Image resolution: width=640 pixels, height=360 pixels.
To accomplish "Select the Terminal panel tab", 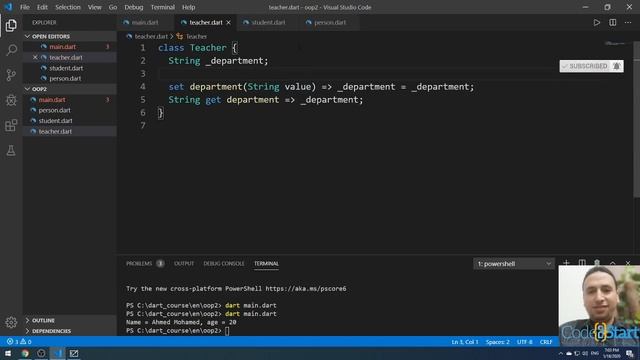I will pos(266,264).
